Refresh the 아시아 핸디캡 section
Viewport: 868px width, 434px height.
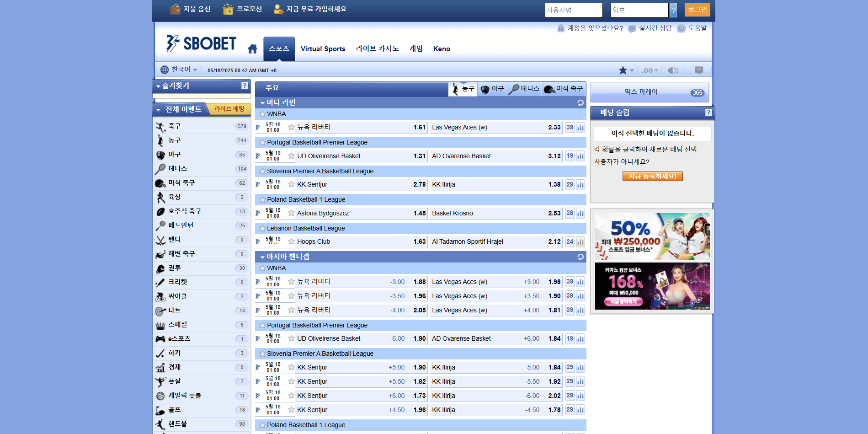pos(580,257)
